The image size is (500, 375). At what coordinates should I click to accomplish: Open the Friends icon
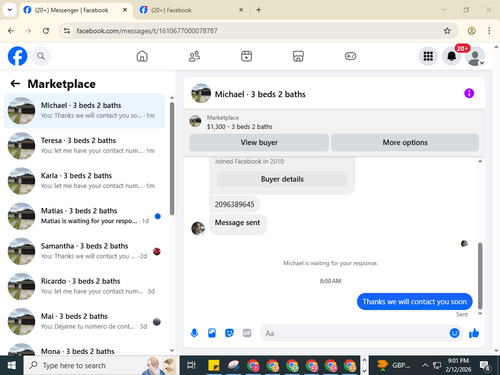point(194,56)
